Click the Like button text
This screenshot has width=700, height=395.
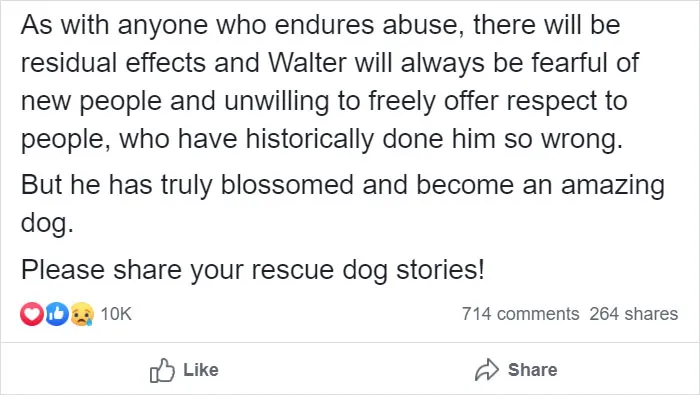[201, 370]
